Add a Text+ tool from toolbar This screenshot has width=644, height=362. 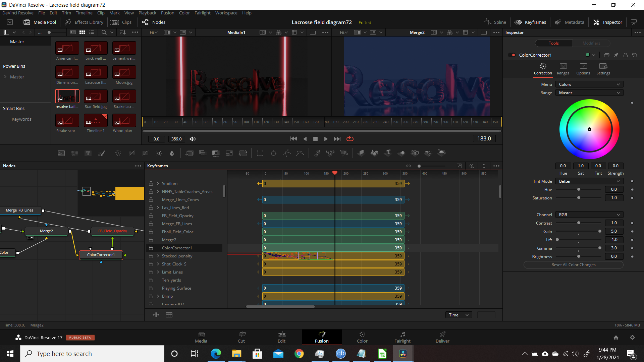click(88, 153)
